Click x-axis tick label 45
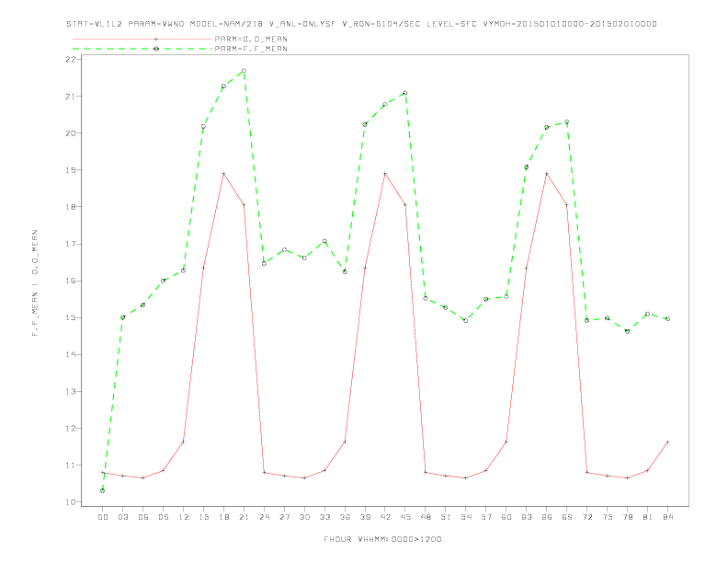Screen dimensions: 728x563 coord(405,517)
